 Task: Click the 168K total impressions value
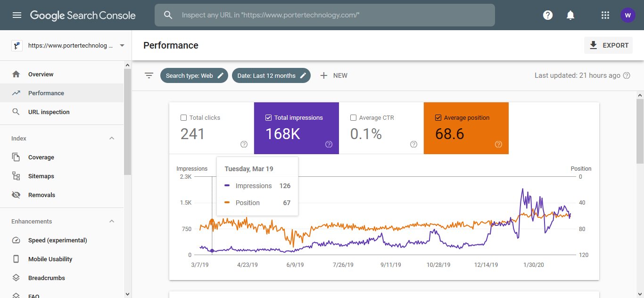pos(283,134)
